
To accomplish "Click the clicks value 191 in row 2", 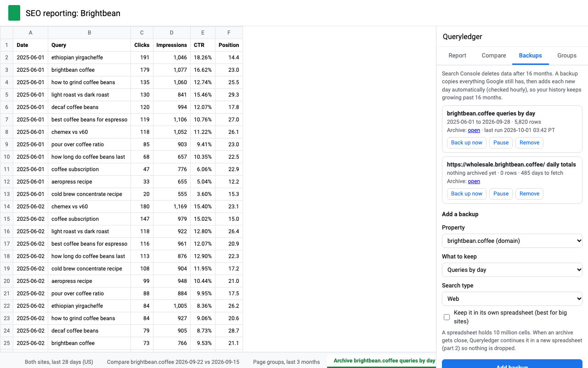I will point(142,57).
